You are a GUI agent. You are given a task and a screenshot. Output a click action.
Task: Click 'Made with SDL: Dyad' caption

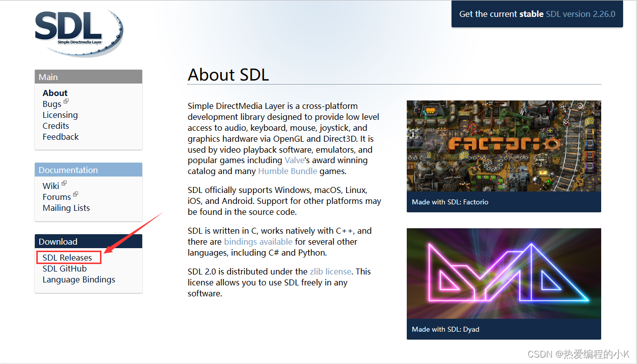[x=446, y=330]
